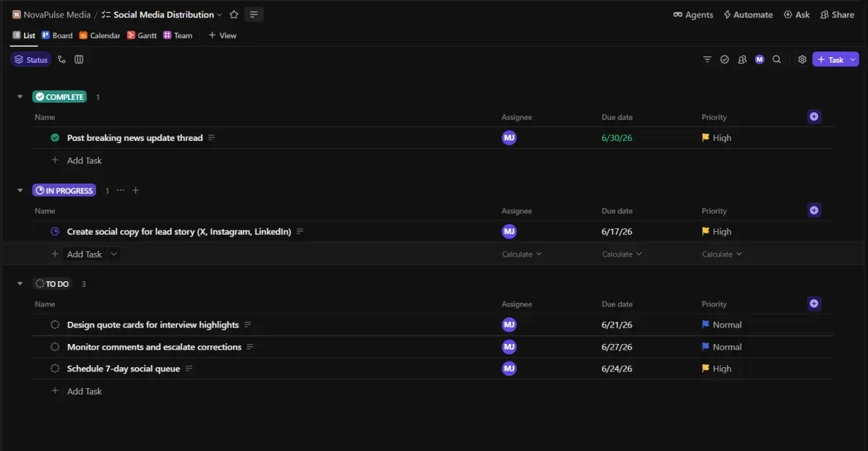Viewport: 868px width, 451px height.
Task: Click the plus column icon in COMPLETE header
Action: click(x=814, y=116)
